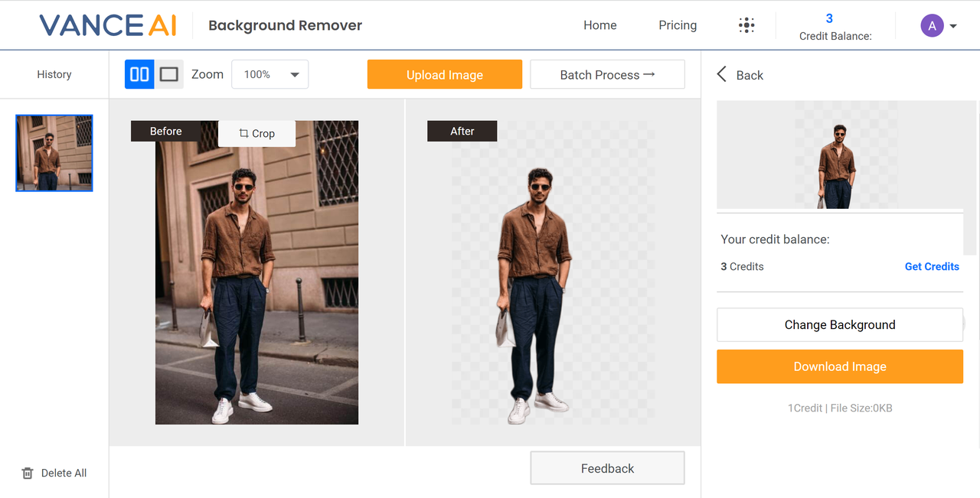Screen dimensions: 980x498
Task: Open the Zoom 100% dropdown
Action: click(x=270, y=74)
